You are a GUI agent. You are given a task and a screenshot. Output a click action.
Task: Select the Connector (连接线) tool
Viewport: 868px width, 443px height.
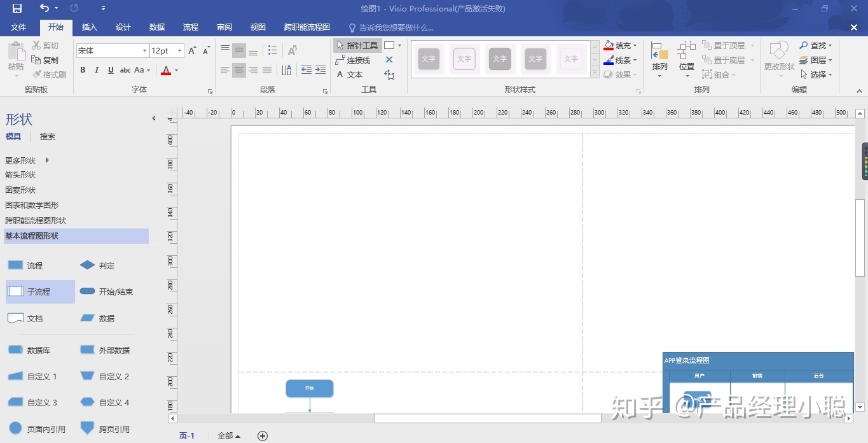[x=353, y=60]
